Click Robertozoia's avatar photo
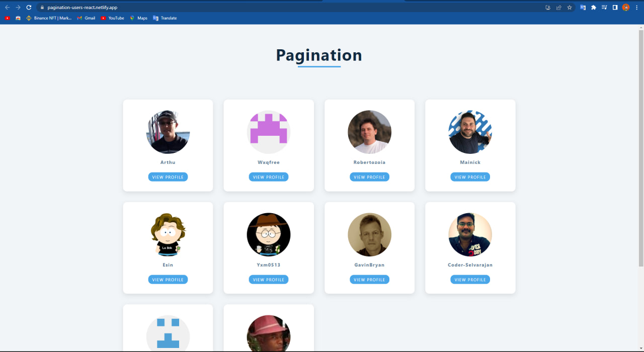Screen dimensions: 644x352 pyautogui.click(x=369, y=132)
